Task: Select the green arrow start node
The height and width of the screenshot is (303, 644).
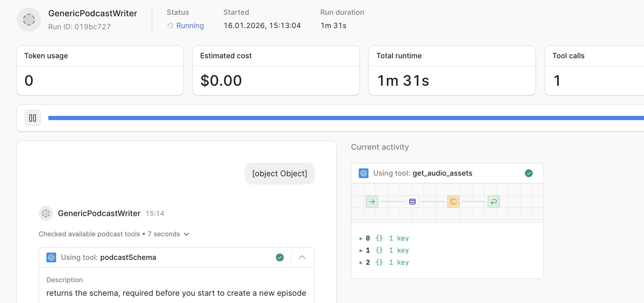Action: [x=372, y=202]
